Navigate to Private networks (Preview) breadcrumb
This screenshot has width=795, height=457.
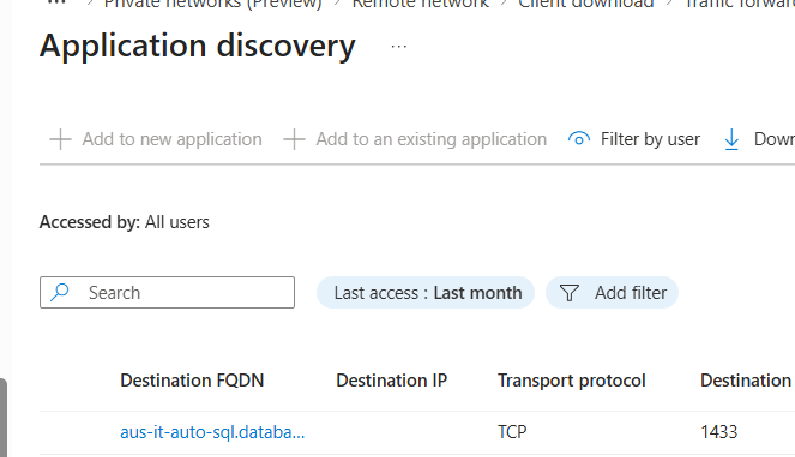pos(213,4)
